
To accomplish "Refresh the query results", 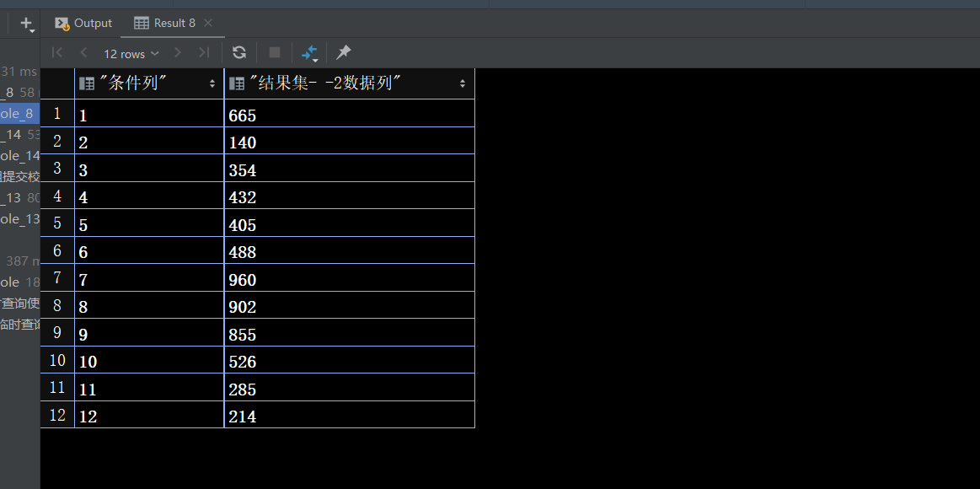I will pyautogui.click(x=239, y=52).
